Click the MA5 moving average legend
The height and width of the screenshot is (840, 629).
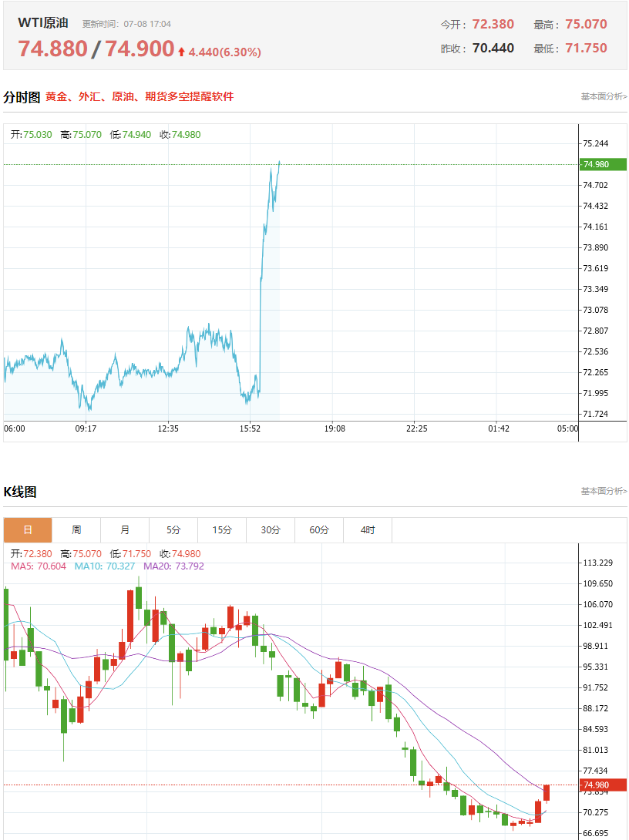(x=39, y=566)
